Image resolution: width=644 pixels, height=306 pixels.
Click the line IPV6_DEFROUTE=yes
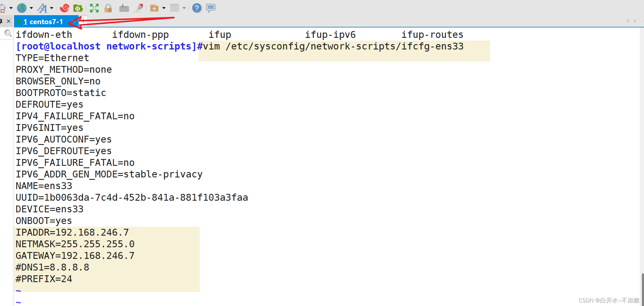point(64,151)
